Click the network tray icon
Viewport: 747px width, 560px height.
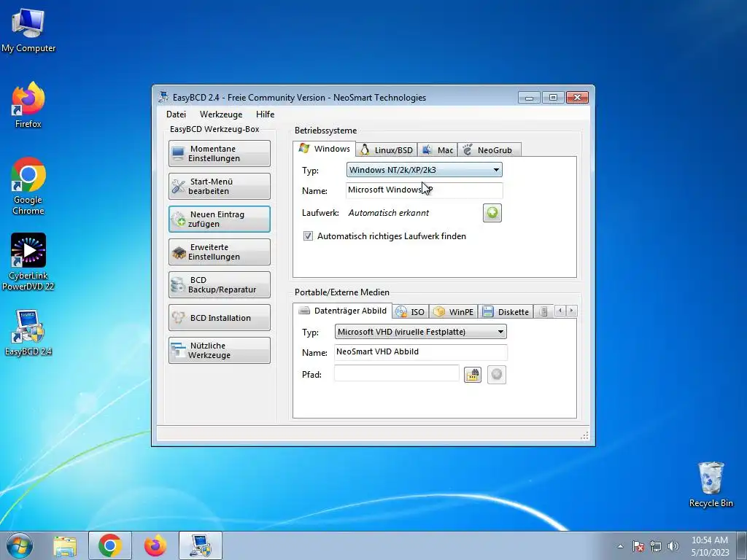[656, 546]
